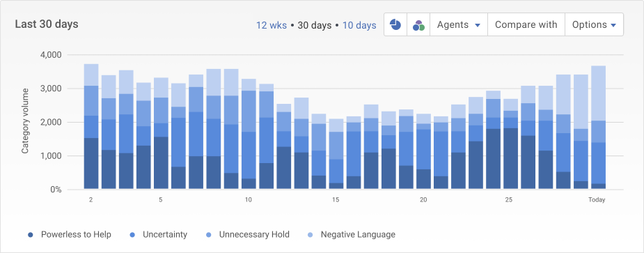
Task: Click the 'Today' x-axis label
Action: [597, 200]
